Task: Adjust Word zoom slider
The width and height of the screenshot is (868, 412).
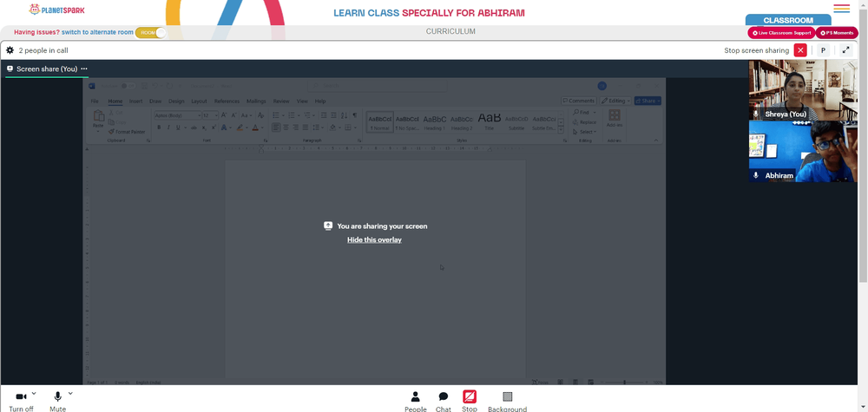Action: click(624, 383)
